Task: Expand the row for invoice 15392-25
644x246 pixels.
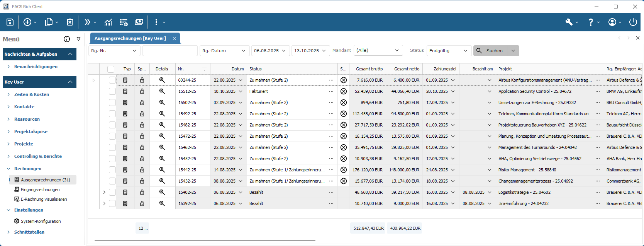Action: [x=104, y=203]
